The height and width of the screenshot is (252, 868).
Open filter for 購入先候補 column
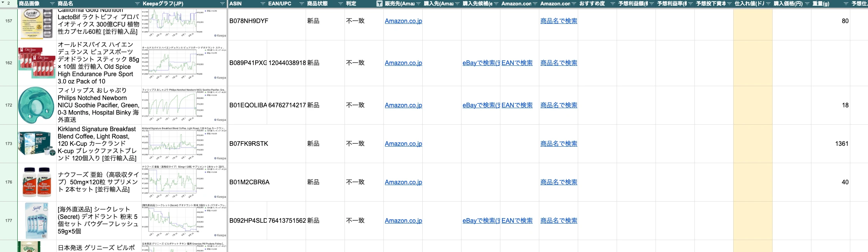(496, 3)
